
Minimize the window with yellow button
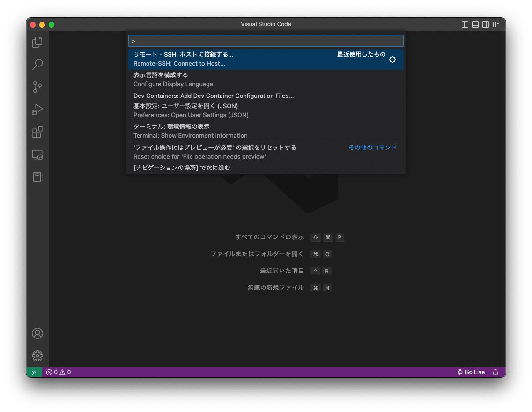[42, 24]
